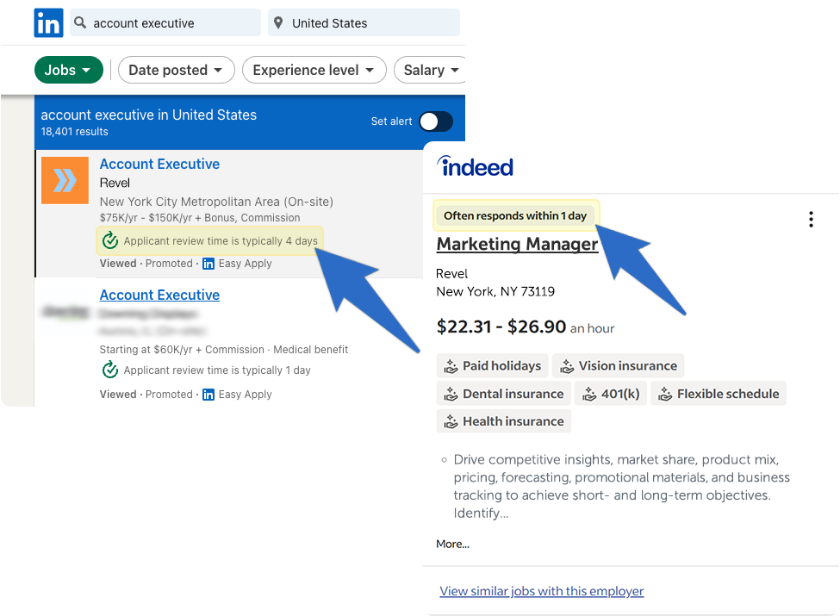
Task: Open the Marketing Manager job title
Action: (517, 245)
